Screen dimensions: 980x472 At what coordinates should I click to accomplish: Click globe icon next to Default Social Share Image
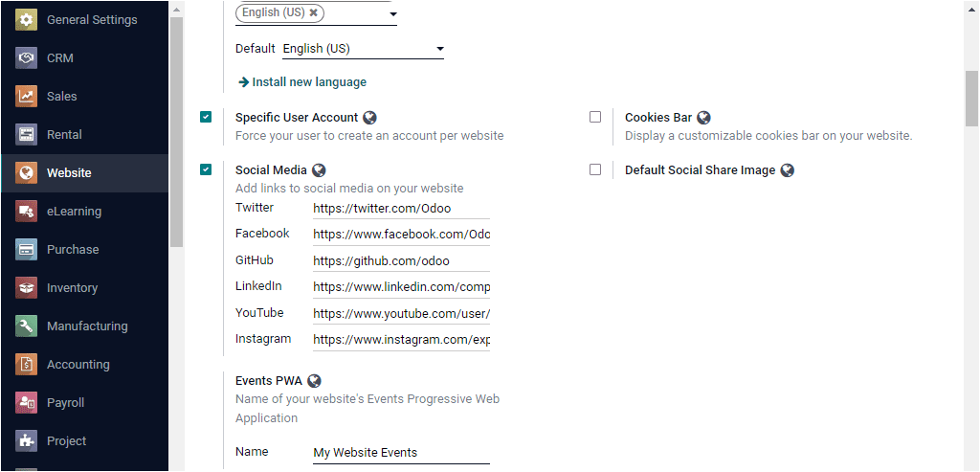point(788,170)
